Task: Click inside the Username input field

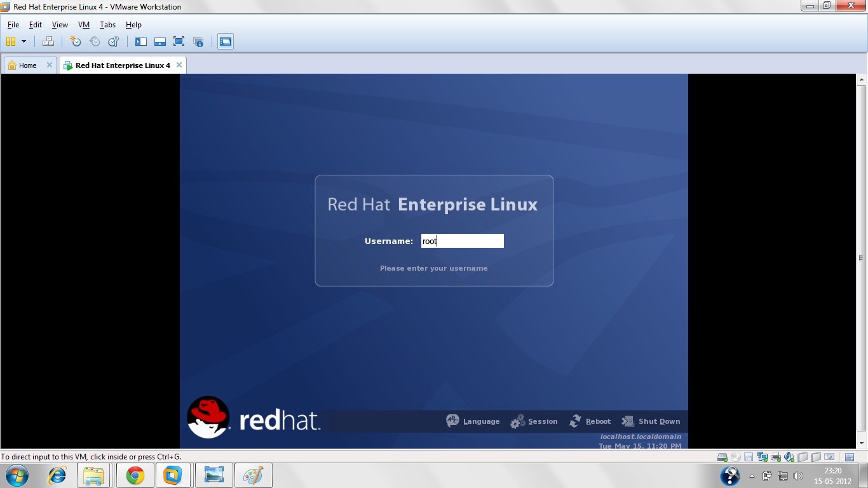Action: pos(463,241)
